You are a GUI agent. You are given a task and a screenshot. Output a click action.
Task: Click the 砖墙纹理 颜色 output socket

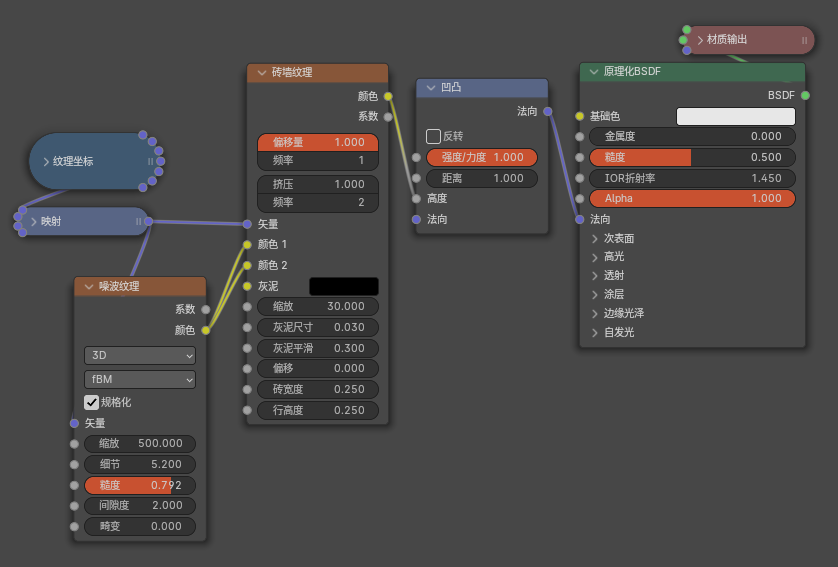click(388, 96)
